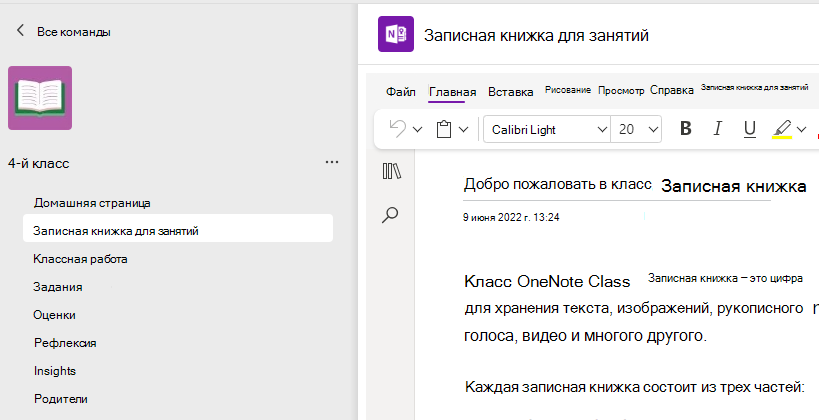Open the Файл menu

tap(401, 92)
